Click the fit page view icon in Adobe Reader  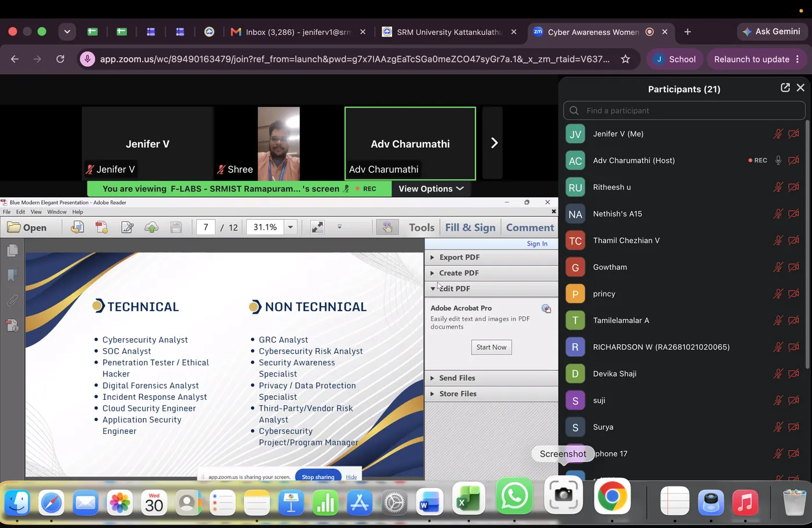pyautogui.click(x=317, y=227)
